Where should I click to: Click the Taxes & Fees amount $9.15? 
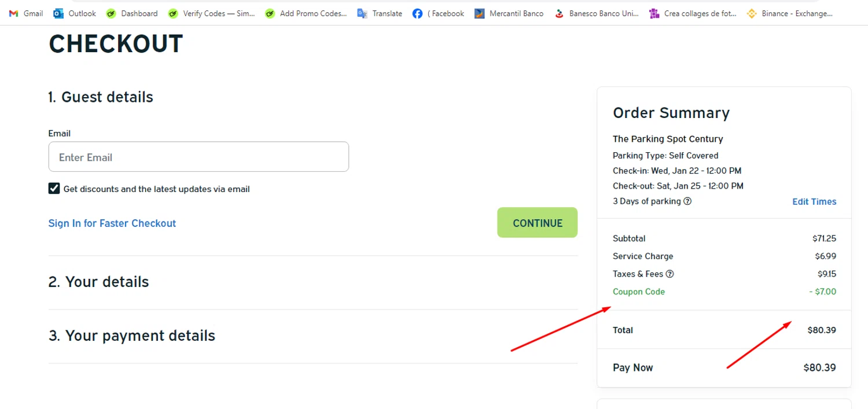826,274
